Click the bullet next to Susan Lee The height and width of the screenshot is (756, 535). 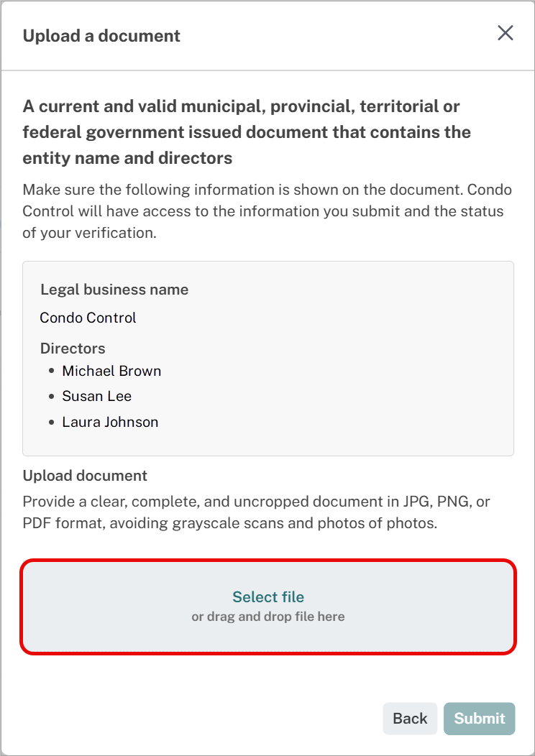click(52, 397)
